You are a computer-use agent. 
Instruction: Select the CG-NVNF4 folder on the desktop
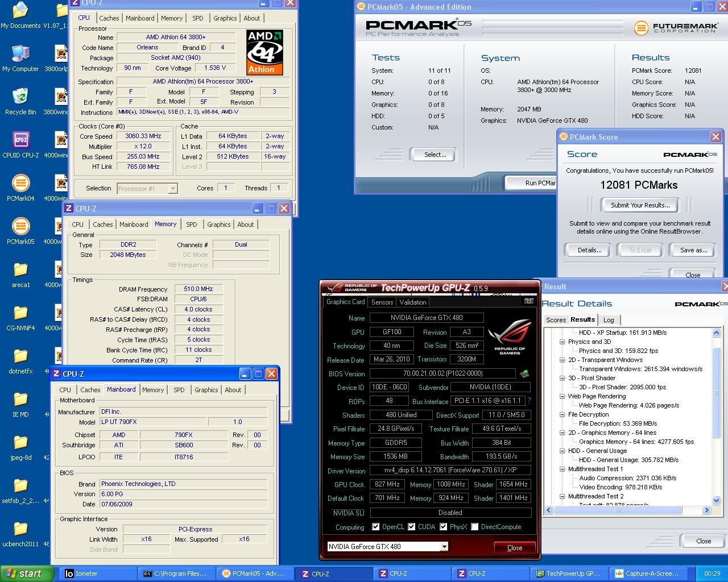(20, 317)
